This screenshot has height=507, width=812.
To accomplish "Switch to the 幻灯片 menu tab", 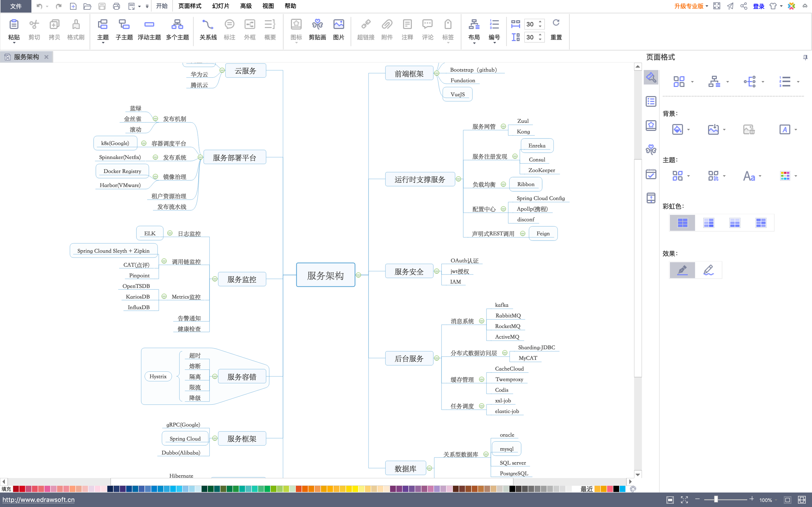I will [x=220, y=6].
